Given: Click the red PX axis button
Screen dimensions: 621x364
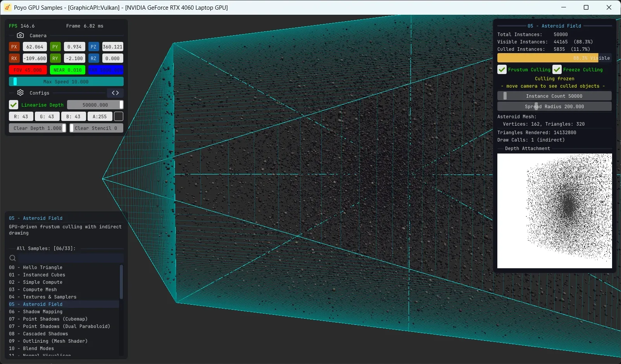Looking at the screenshot, I should [x=14, y=47].
